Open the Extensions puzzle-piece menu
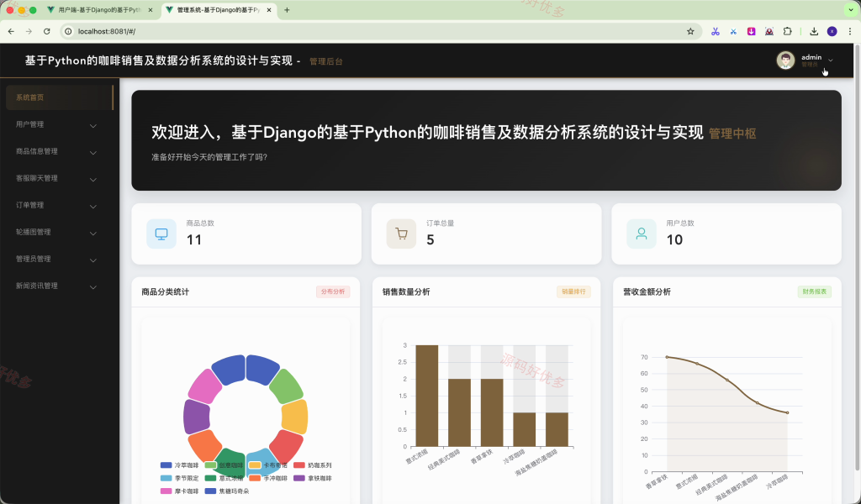 [x=787, y=31]
